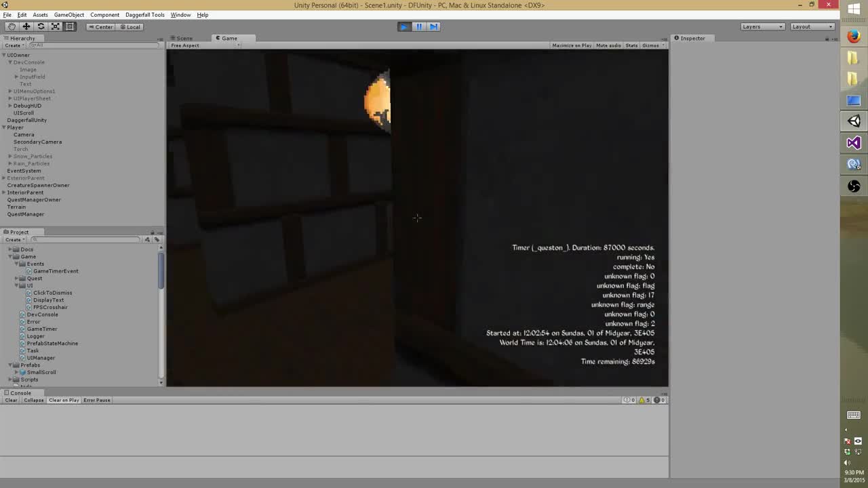The image size is (868, 488).
Task: Select the Rotate tool in the toolbar
Action: tap(41, 26)
